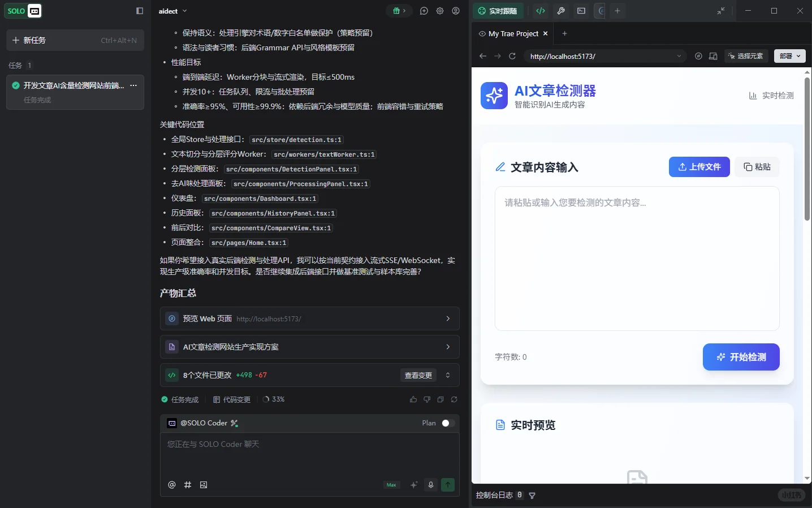Open the image attachment icon in chat box
Screen dimensions: 812x508
204,485
